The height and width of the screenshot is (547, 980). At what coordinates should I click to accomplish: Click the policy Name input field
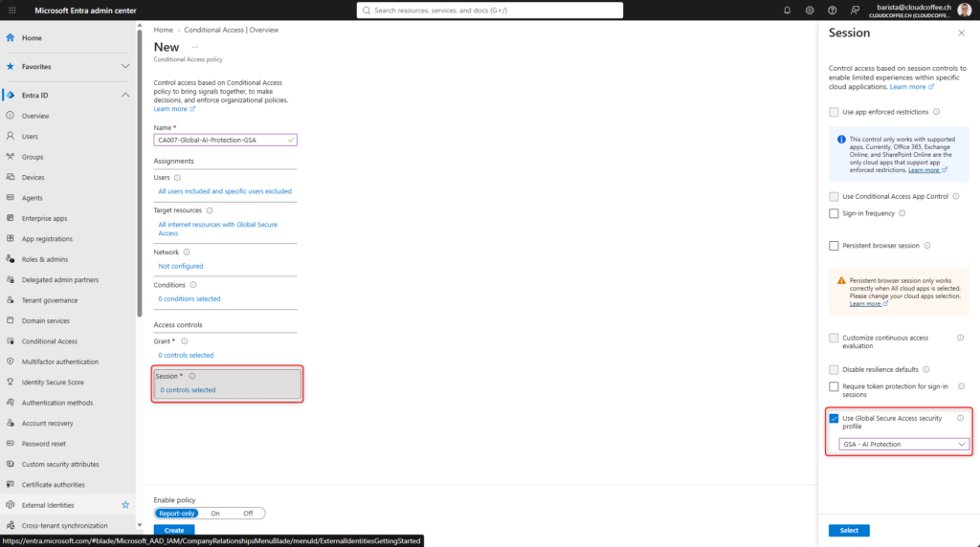[226, 140]
